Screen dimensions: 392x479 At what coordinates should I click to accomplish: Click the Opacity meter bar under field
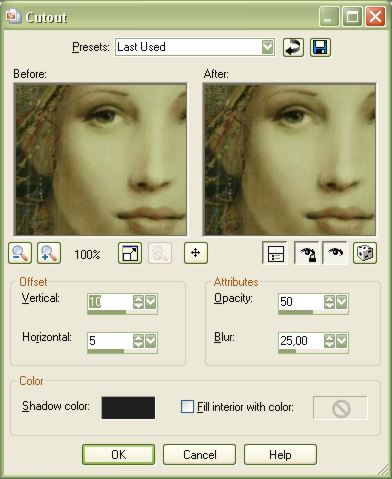[x=313, y=312]
